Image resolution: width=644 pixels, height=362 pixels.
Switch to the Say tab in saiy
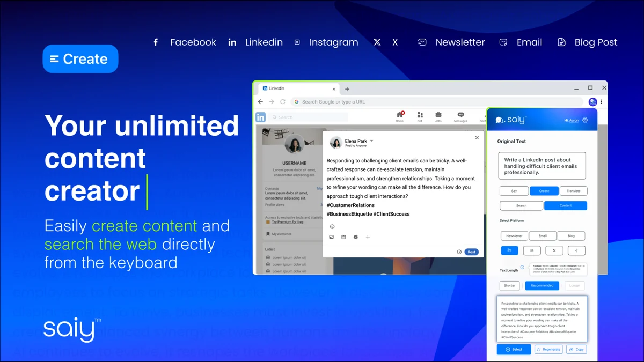(514, 191)
